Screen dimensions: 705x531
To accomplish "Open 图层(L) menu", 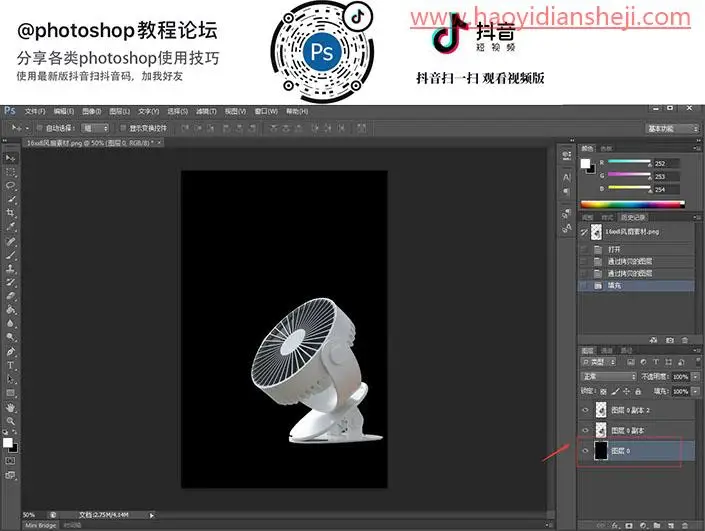I will (119, 111).
